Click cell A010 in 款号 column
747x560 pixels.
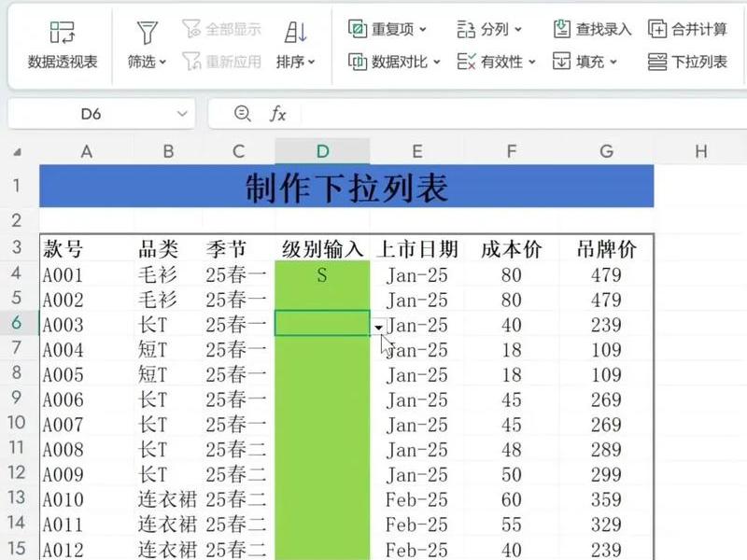[x=87, y=499]
